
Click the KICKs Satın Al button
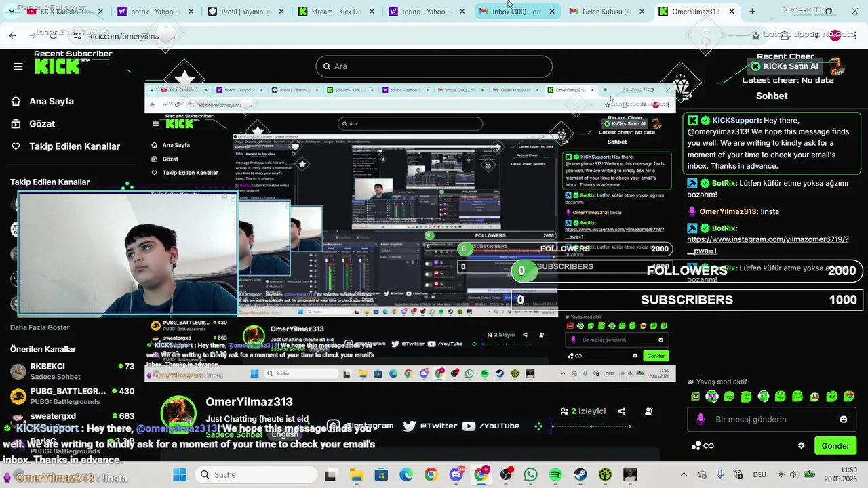click(784, 66)
